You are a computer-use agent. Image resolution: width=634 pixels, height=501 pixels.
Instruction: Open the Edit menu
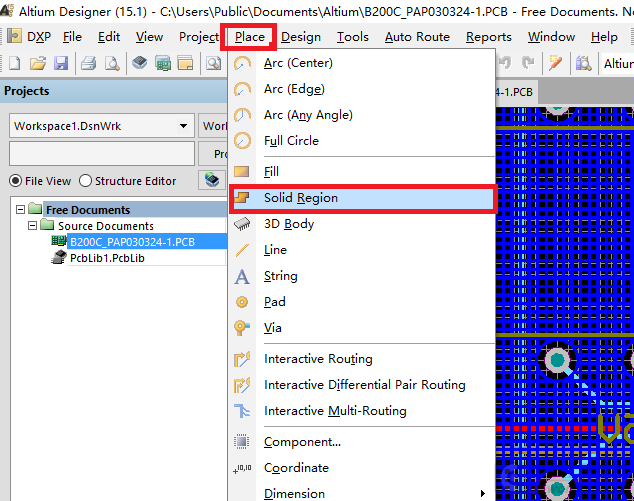click(109, 37)
